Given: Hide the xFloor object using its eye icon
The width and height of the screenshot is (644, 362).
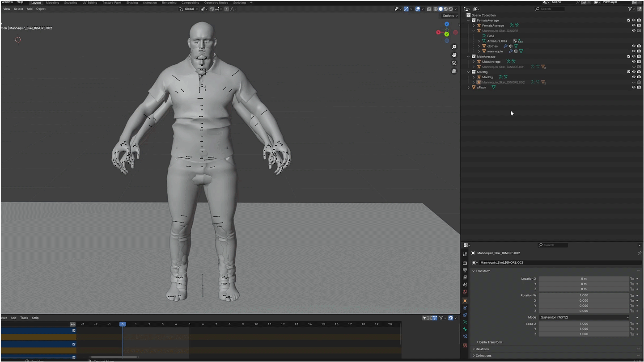Looking at the screenshot, I should pos(633,88).
